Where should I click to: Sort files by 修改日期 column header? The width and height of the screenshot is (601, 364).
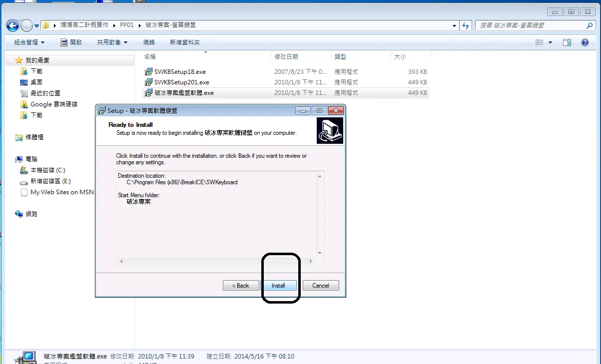coord(286,57)
